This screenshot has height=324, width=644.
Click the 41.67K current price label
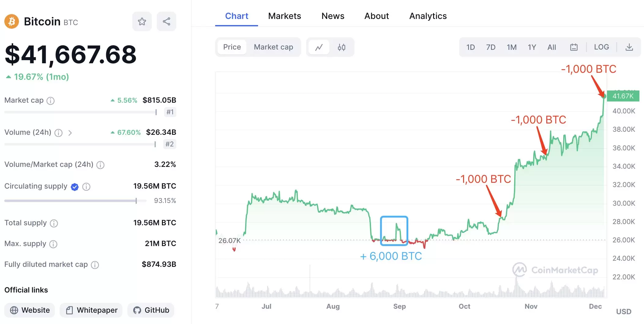coord(623,96)
